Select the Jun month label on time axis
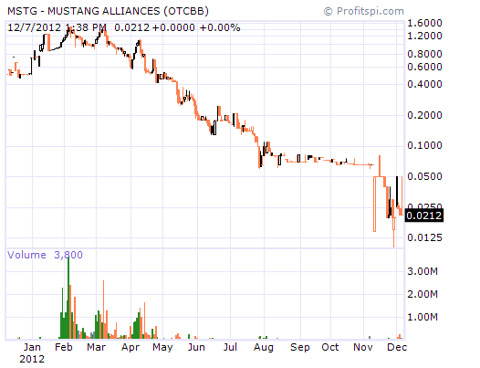480x368 pixels. (x=196, y=347)
